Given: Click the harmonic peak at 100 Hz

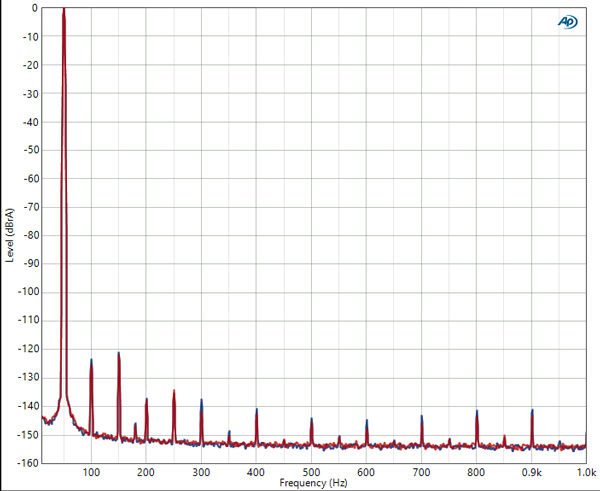Looking at the screenshot, I should pyautogui.click(x=91, y=361).
